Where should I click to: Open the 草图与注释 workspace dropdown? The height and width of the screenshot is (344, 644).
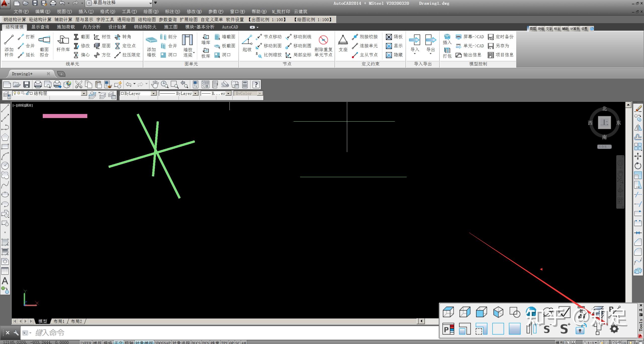(150, 3)
